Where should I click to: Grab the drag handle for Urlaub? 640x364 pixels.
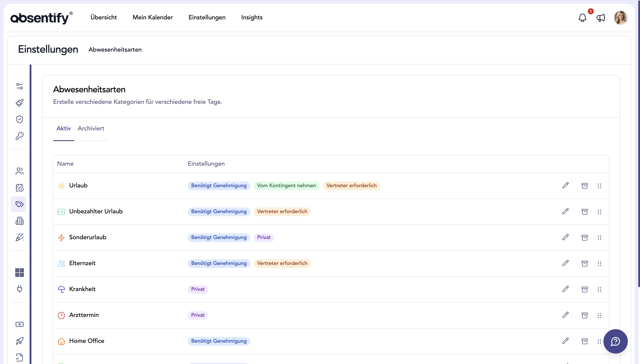click(x=600, y=186)
